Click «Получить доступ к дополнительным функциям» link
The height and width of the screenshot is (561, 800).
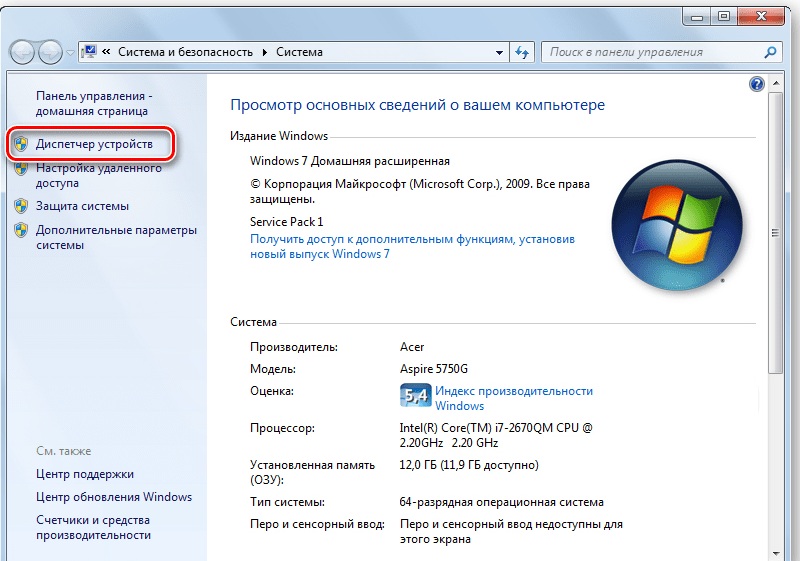tap(412, 246)
